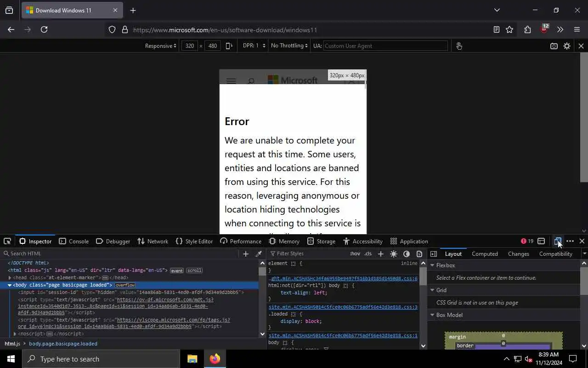The height and width of the screenshot is (368, 588).
Task: Open the Extensions menu
Action: pyautogui.click(x=527, y=29)
